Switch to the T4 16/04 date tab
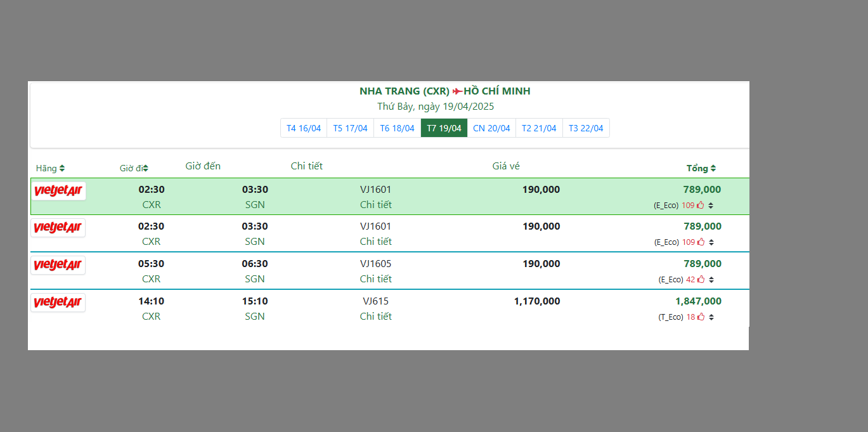Screen dimensions: 868x432 304,128
